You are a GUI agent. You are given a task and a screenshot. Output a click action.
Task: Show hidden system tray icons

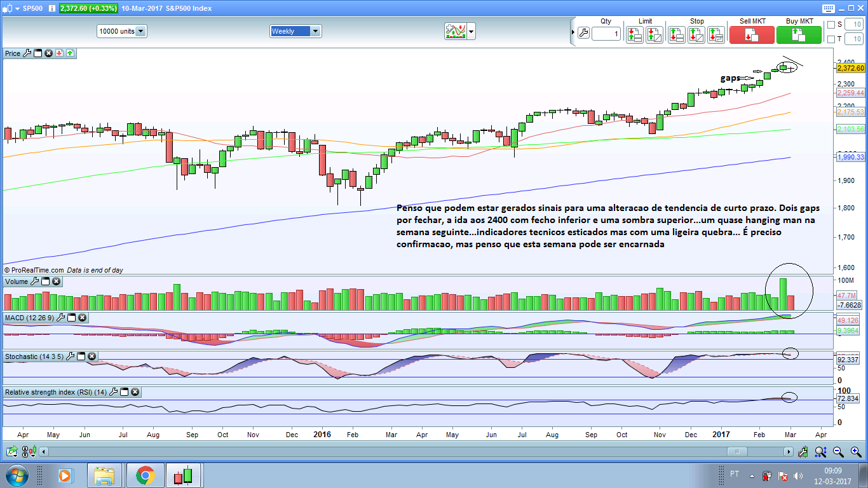coord(752,475)
